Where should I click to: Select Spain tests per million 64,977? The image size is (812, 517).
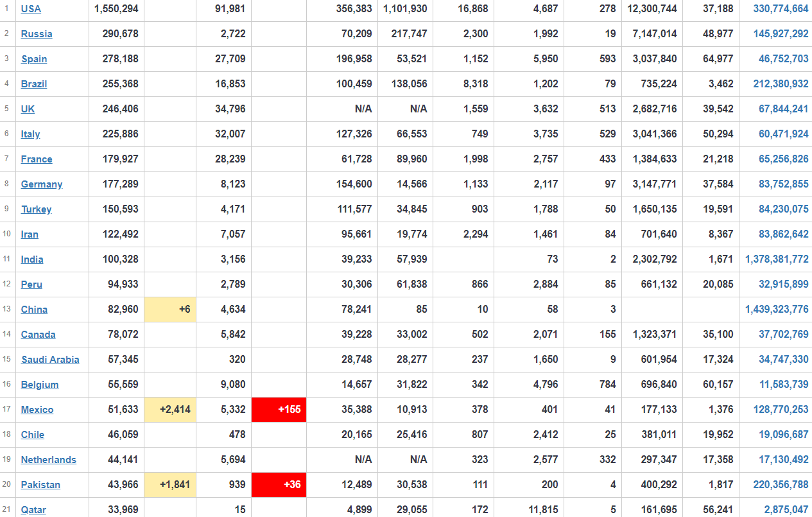pos(718,59)
